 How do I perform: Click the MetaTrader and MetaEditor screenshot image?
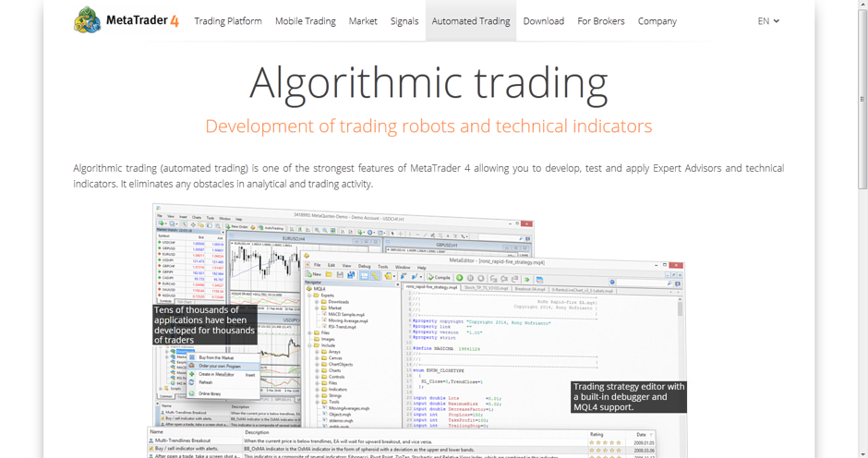coord(419,331)
